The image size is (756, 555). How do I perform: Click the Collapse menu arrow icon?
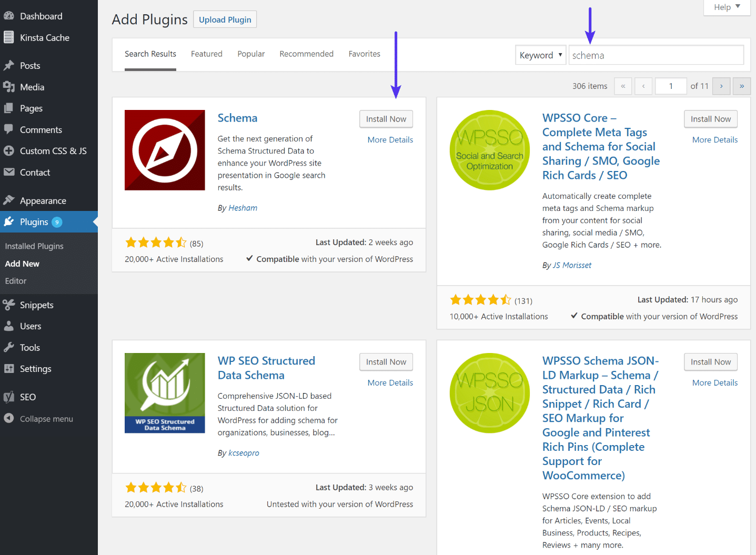pos(9,418)
